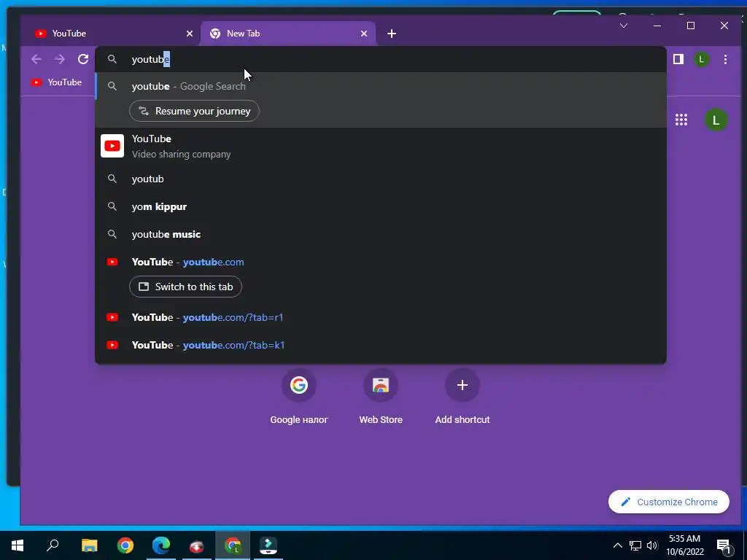The width and height of the screenshot is (747, 560).
Task: Click the Resume your journey chip
Action: (194, 111)
